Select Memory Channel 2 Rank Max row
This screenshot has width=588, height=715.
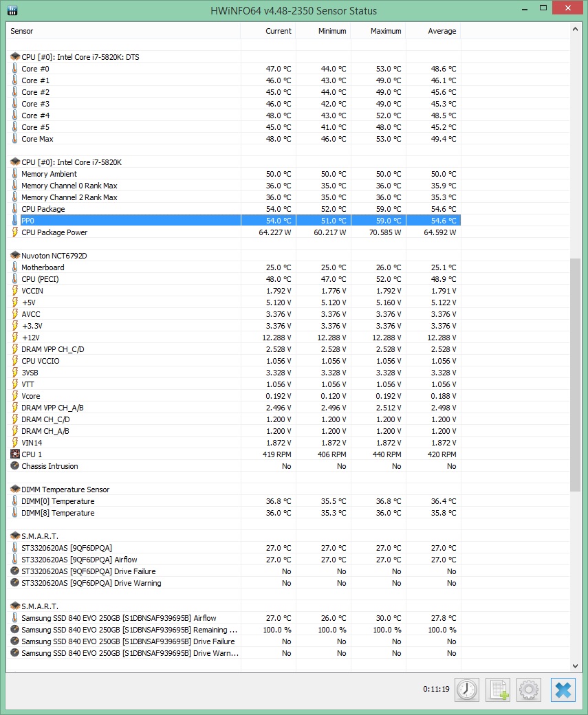coord(234,197)
